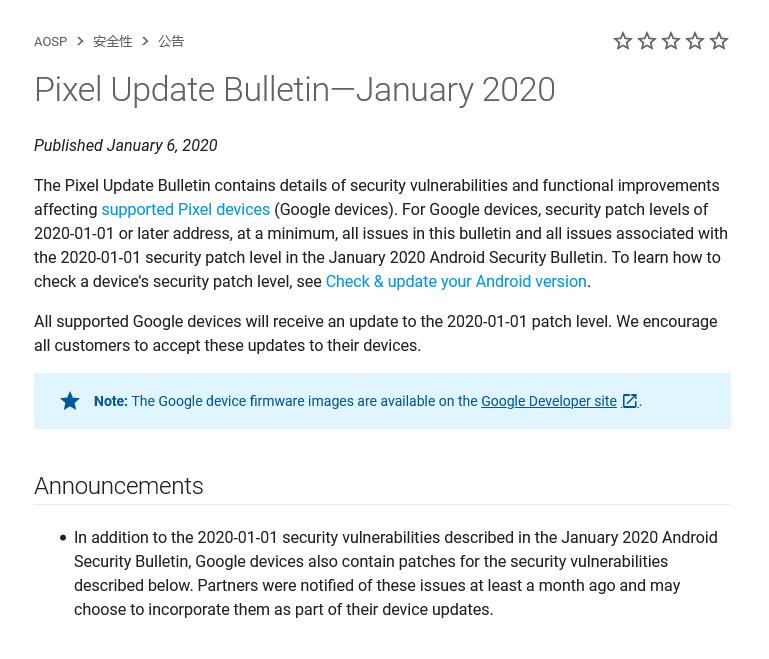Click the Pixel Update Bulletin page title

coord(294,90)
